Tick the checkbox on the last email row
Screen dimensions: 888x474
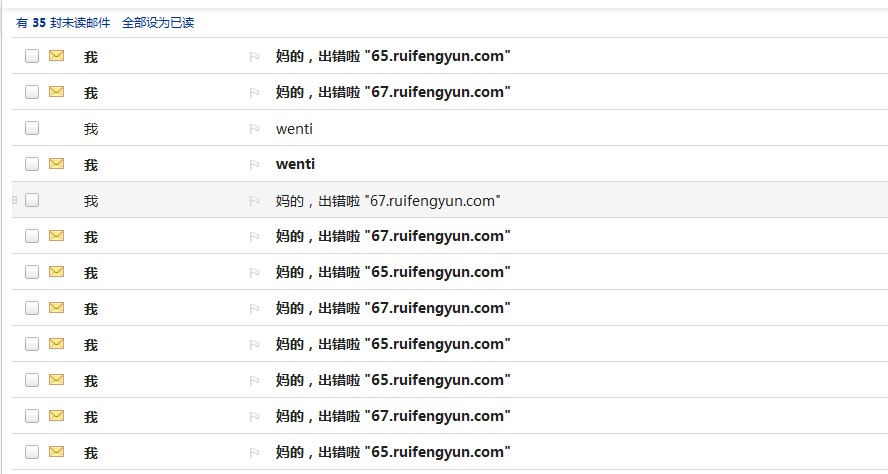point(32,452)
